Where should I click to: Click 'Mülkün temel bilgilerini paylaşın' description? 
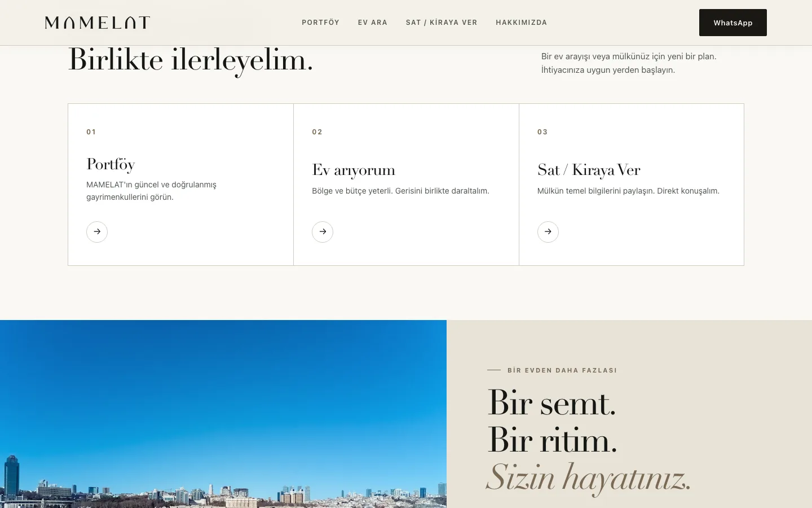[x=628, y=191]
